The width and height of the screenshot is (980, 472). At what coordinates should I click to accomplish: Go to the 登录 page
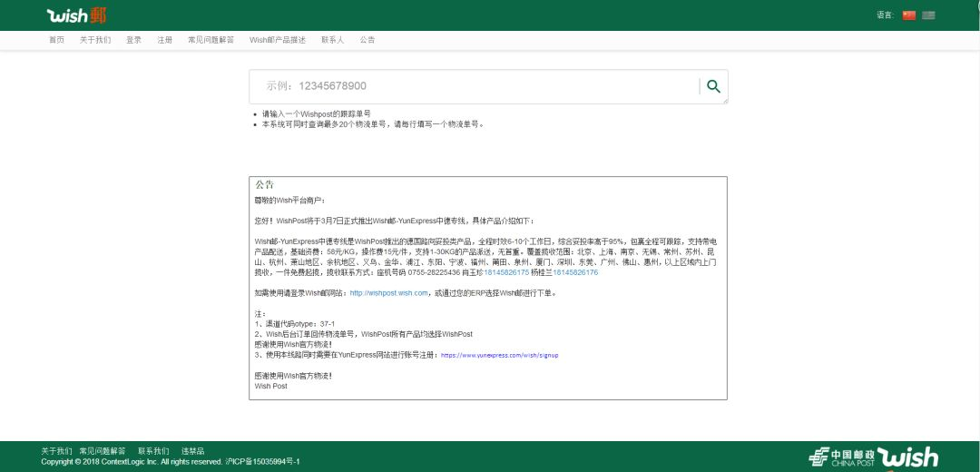tap(133, 40)
